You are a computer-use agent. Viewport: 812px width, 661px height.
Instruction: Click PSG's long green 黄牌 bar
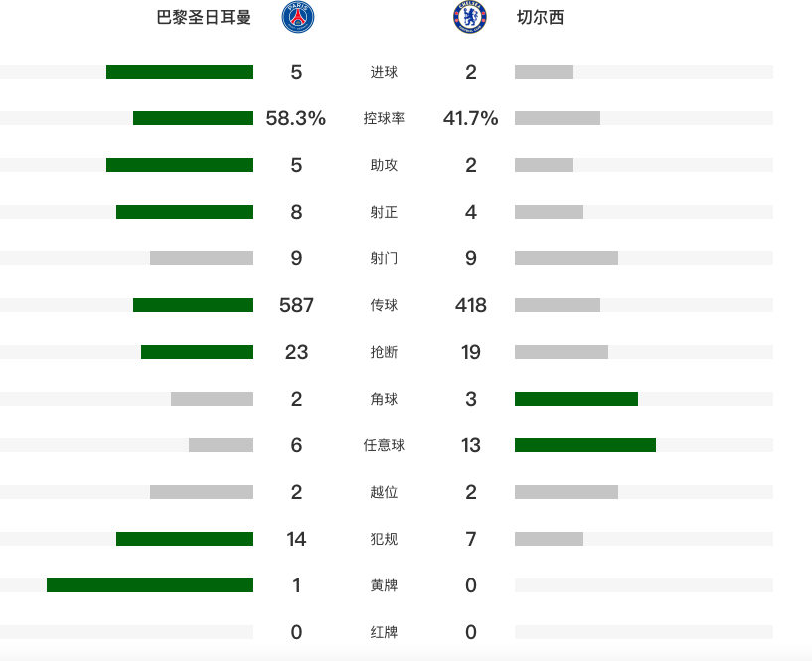(150, 585)
